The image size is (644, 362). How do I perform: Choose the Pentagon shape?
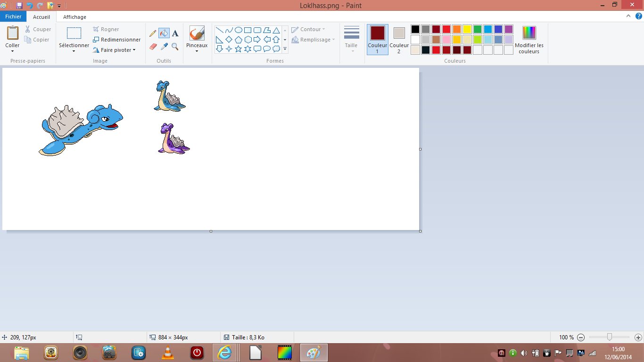pyautogui.click(x=239, y=40)
